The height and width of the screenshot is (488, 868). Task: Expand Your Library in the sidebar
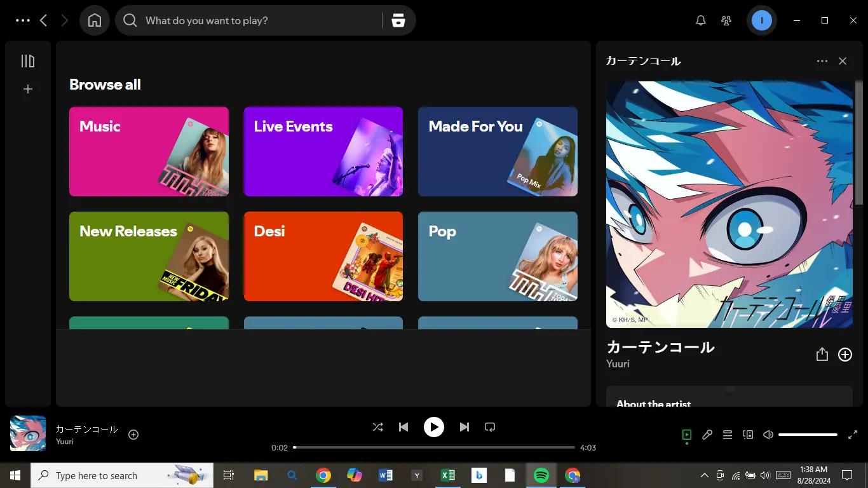pos(28,61)
